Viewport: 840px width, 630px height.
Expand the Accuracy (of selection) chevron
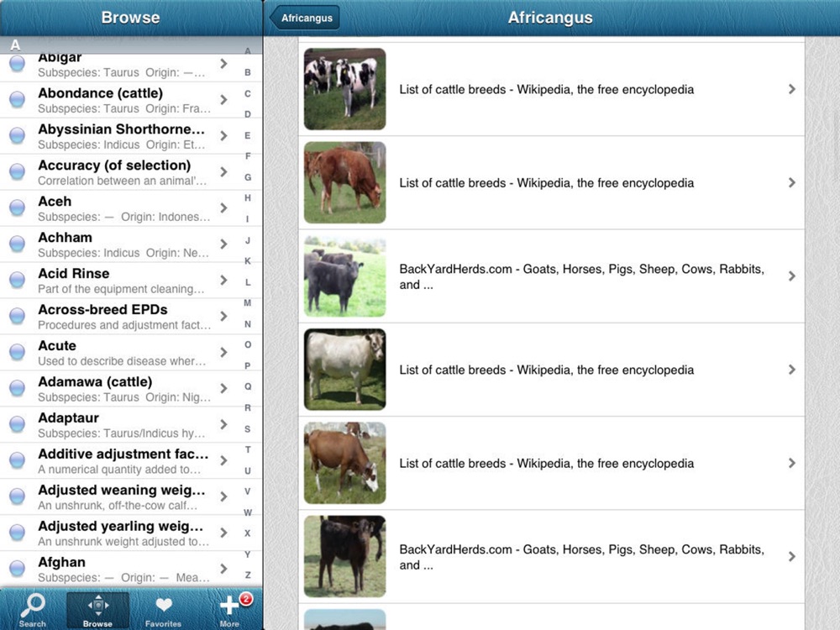click(224, 171)
